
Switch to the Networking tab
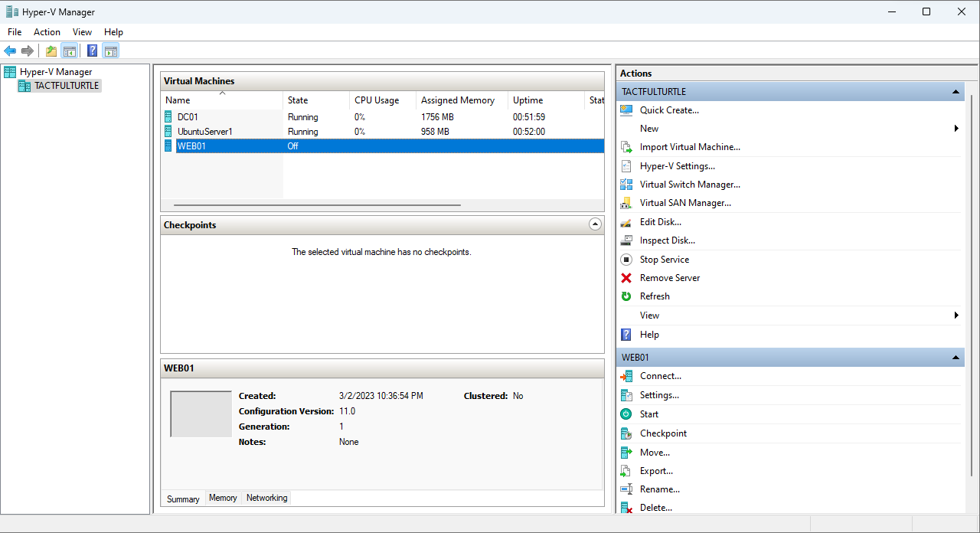coord(266,498)
